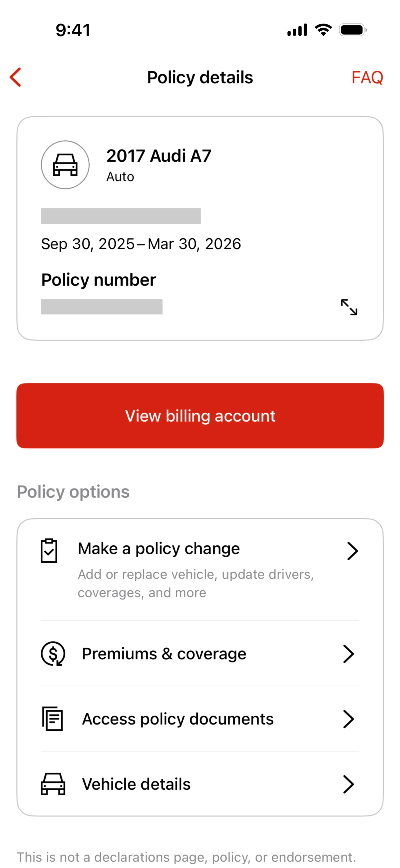Tap the battery icon in status bar

coord(352,30)
